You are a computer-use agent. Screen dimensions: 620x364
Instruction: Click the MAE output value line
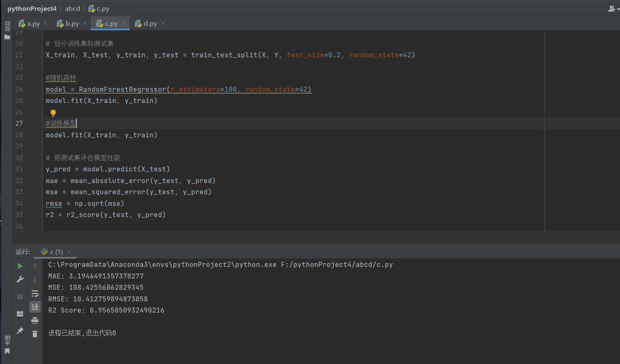[x=96, y=276]
